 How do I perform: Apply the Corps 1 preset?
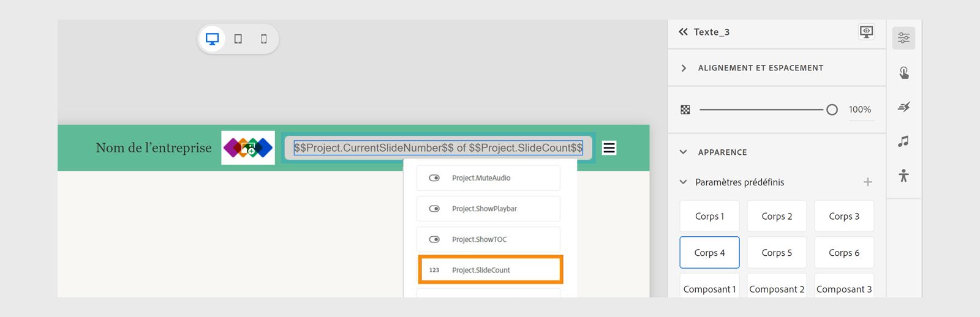coord(709,216)
